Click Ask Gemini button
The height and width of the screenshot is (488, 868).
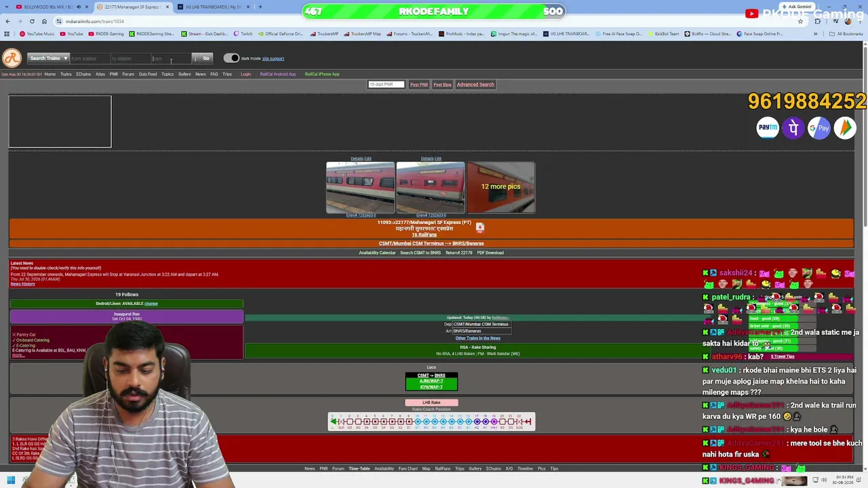(797, 7)
